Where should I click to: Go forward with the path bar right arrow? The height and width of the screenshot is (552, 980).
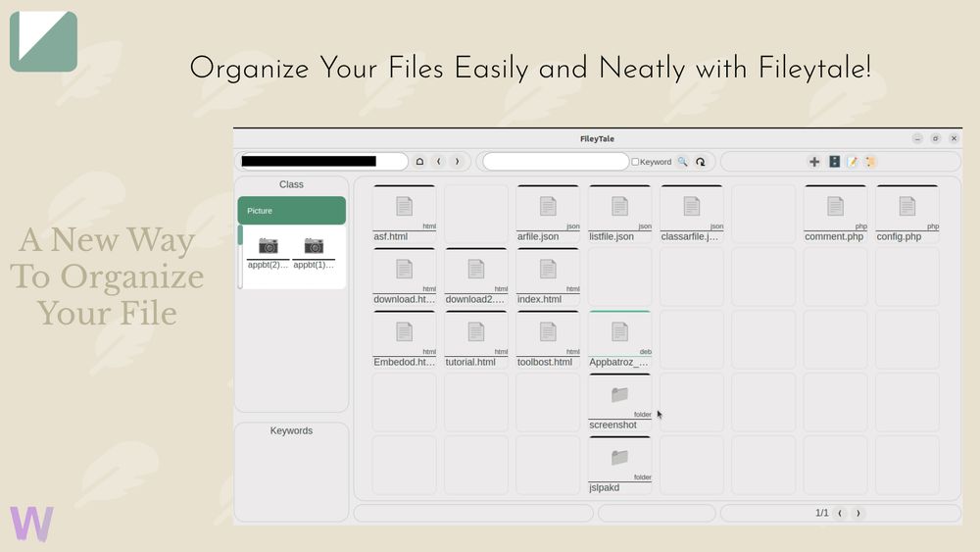458,162
